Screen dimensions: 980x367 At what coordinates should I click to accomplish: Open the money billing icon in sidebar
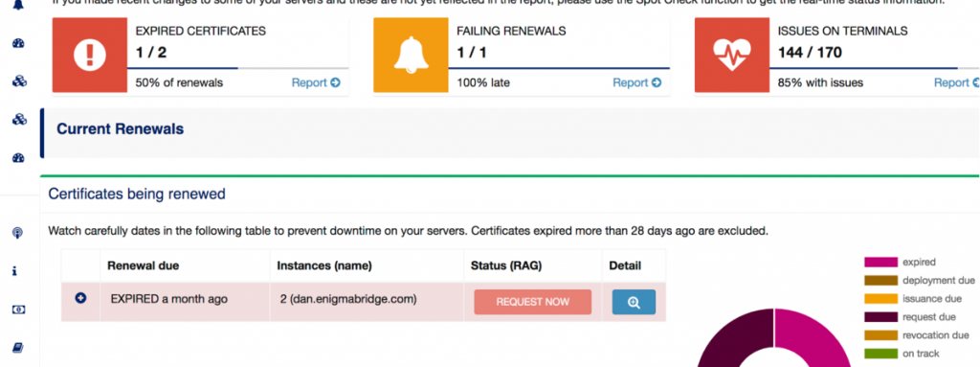click(18, 310)
